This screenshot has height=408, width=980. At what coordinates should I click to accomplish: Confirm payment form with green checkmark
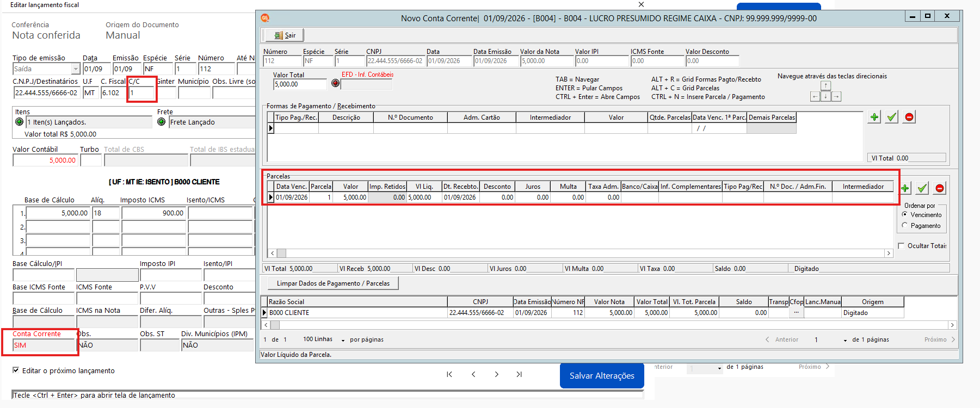pyautogui.click(x=891, y=117)
